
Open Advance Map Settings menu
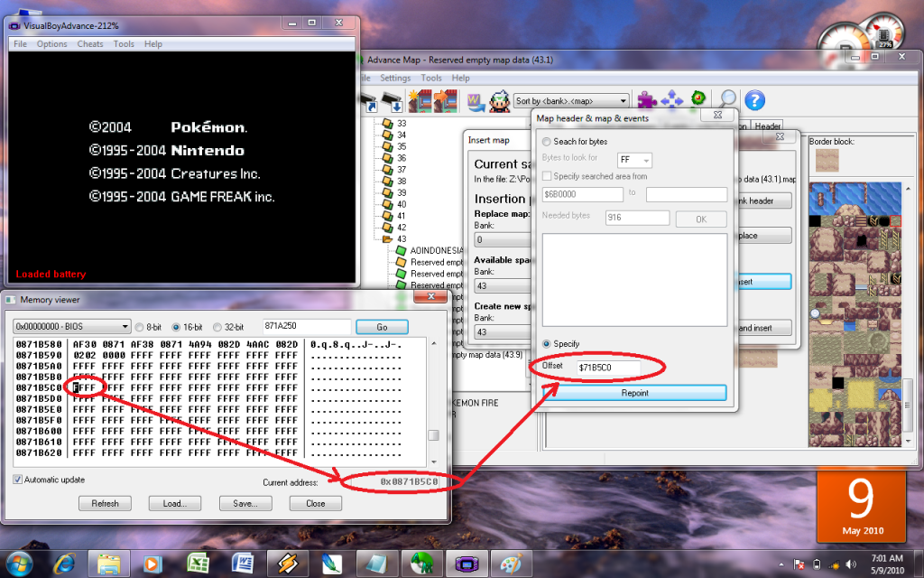(395, 78)
